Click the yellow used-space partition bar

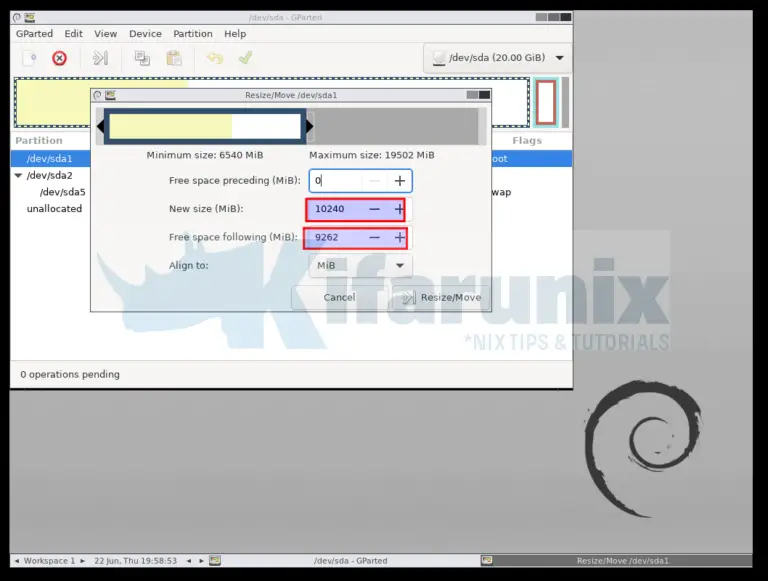point(170,127)
